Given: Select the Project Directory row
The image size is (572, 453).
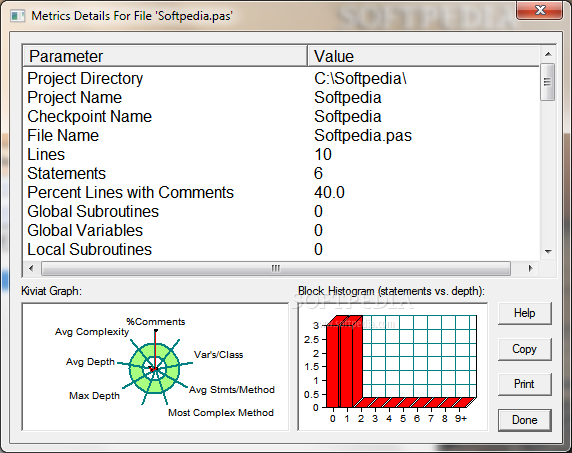Looking at the screenshot, I should pos(281,78).
